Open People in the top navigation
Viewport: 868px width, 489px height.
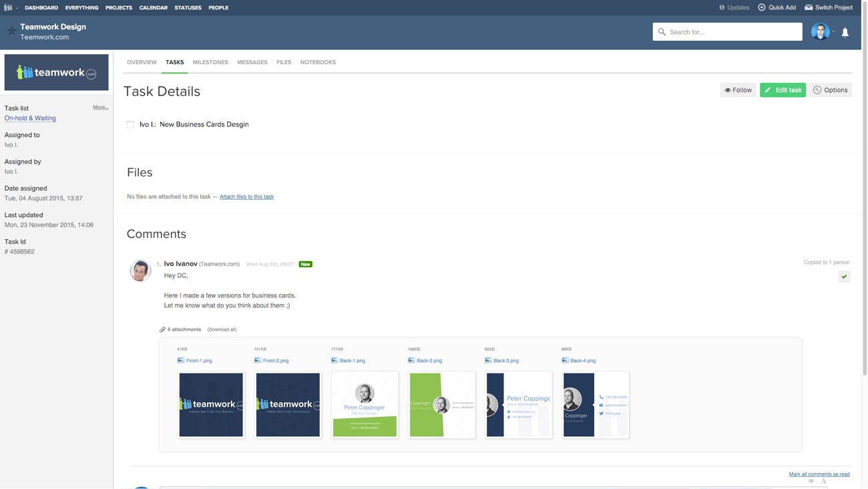click(218, 7)
